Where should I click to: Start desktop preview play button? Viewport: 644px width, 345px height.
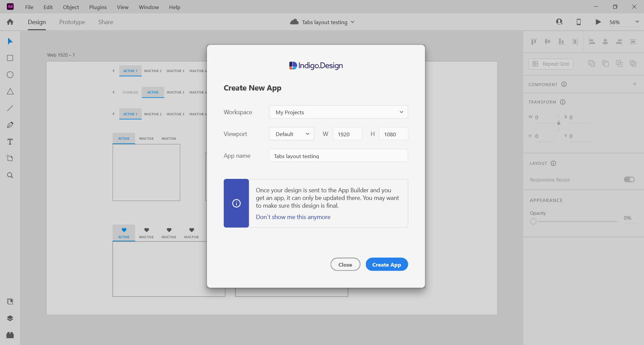(x=598, y=22)
